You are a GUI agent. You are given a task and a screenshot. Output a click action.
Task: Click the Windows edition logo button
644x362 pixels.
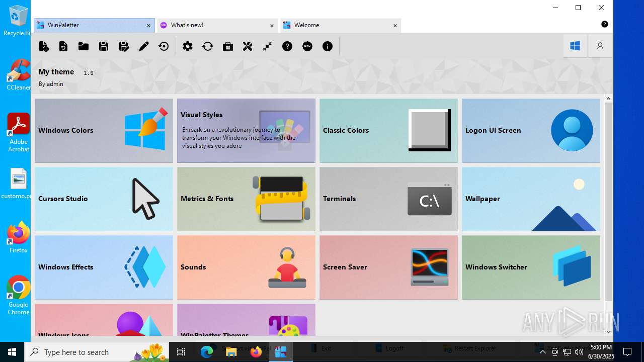[x=575, y=46]
